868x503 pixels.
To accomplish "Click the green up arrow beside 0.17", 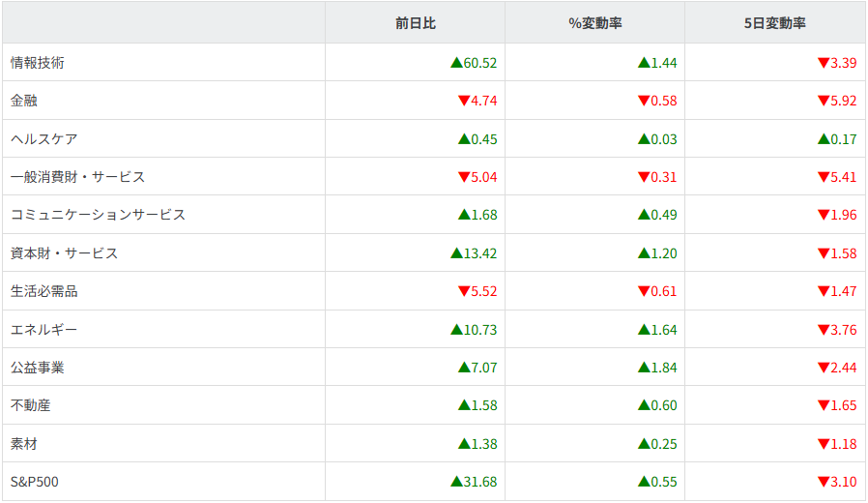I will click(824, 139).
